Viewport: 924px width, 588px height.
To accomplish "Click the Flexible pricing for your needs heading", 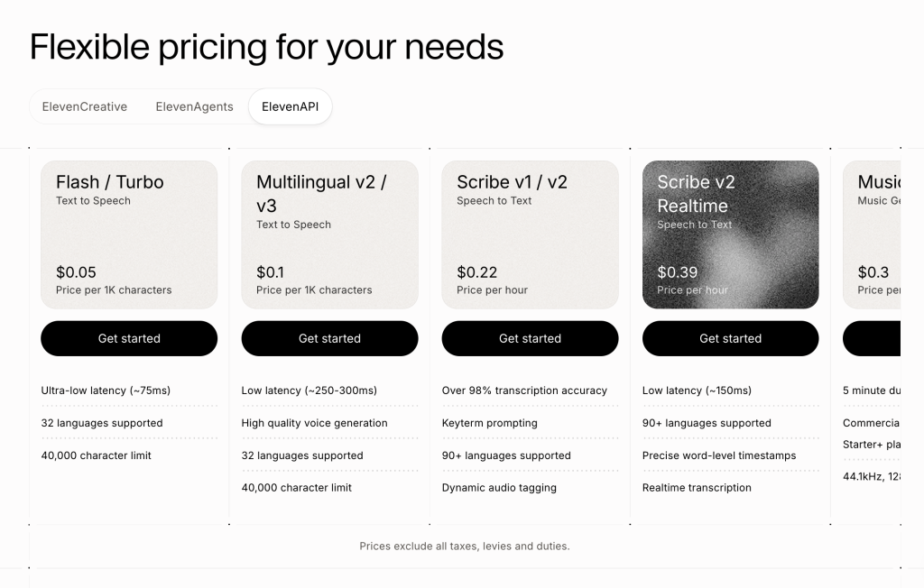I will [266, 47].
